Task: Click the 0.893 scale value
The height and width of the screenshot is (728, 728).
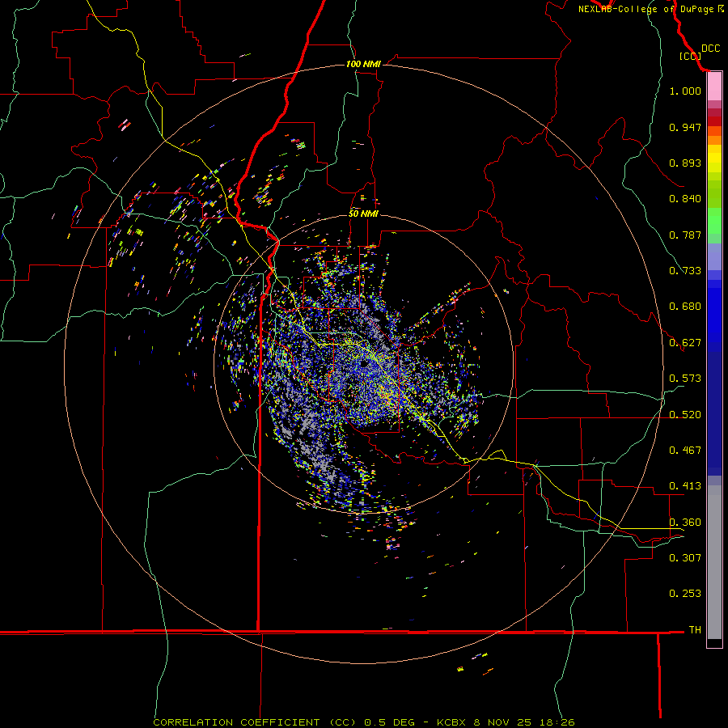Action: coord(685,163)
